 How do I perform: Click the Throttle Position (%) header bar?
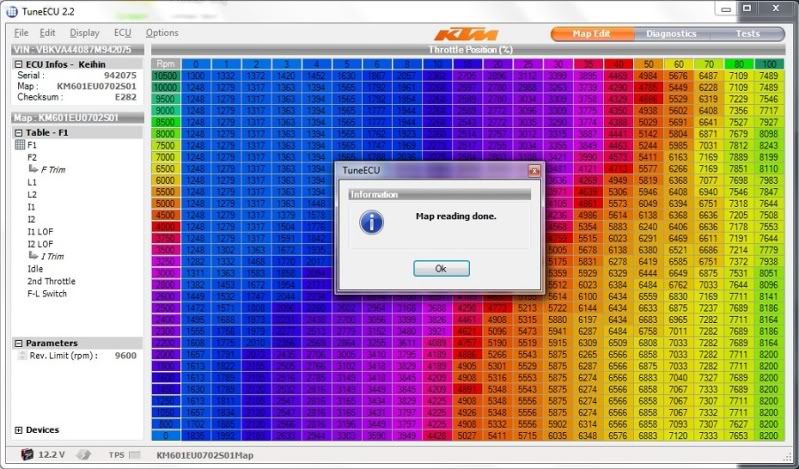click(468, 49)
